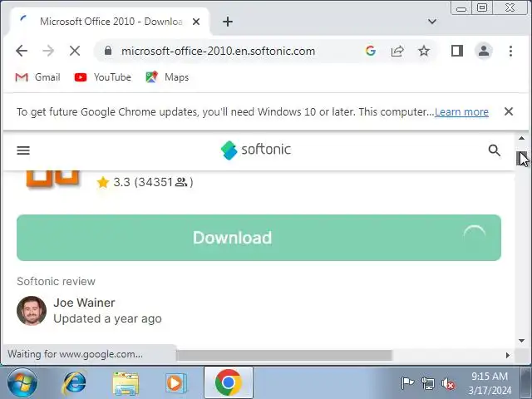This screenshot has width=532, height=399.
Task: Open the Action Center flag icon
Action: click(407, 383)
